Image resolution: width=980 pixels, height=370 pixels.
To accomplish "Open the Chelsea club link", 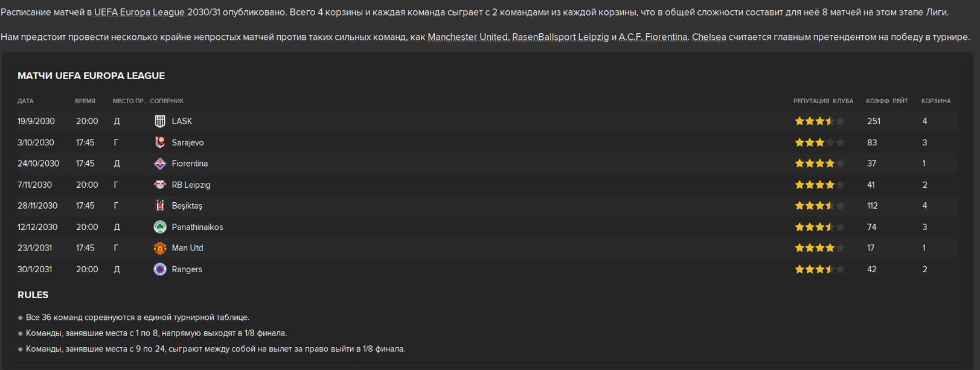I will coord(709,37).
